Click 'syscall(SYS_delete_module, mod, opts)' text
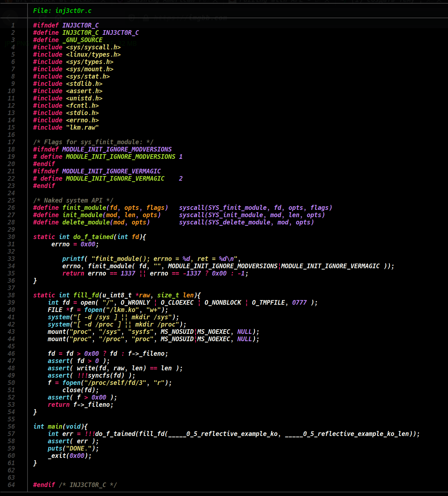 pyautogui.click(x=247, y=222)
